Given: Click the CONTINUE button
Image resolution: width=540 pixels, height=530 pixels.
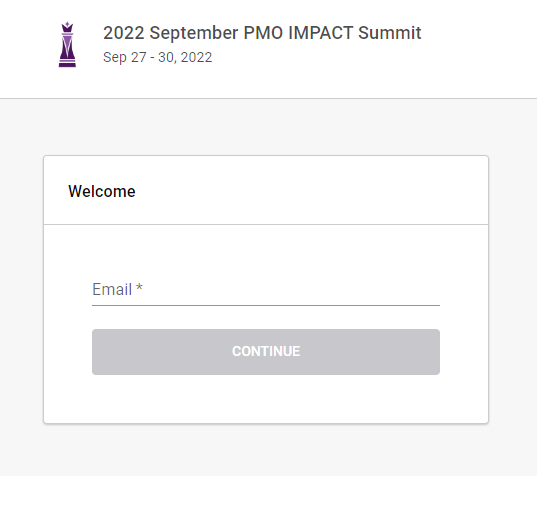Looking at the screenshot, I should pyautogui.click(x=266, y=352).
